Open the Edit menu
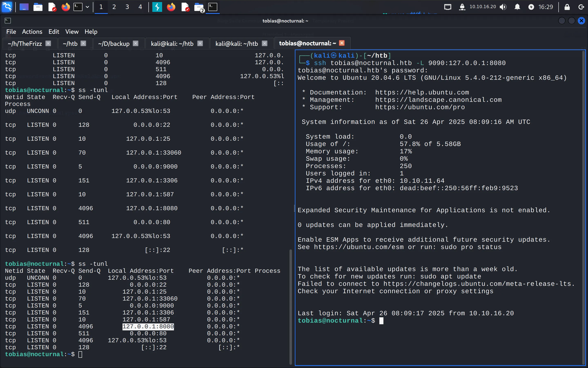Screen dimensions: 588x368 (54, 32)
